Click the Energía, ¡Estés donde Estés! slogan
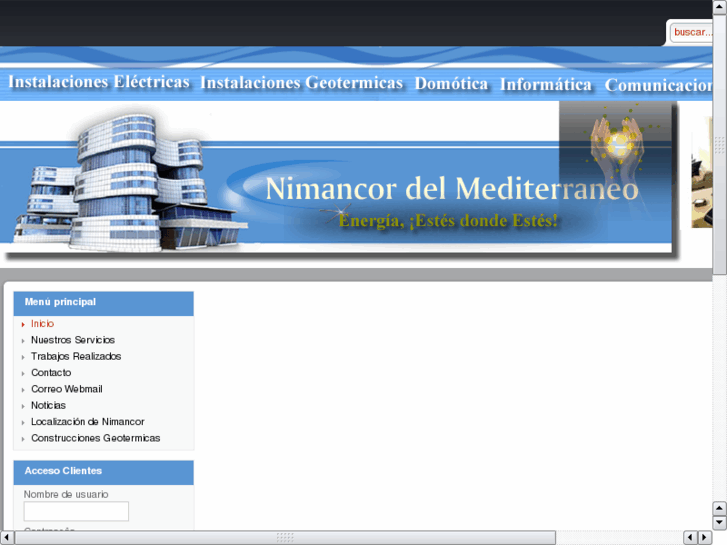This screenshot has height=545, width=727. click(x=448, y=221)
